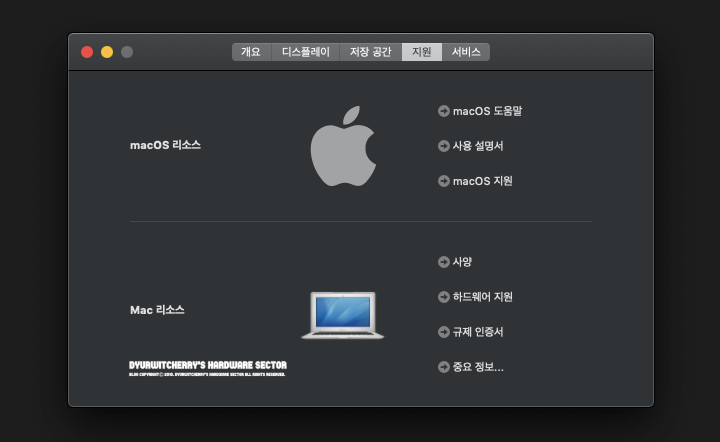The image size is (720, 442).
Task: Select the 저장 공간 tab
Action: tap(371, 52)
